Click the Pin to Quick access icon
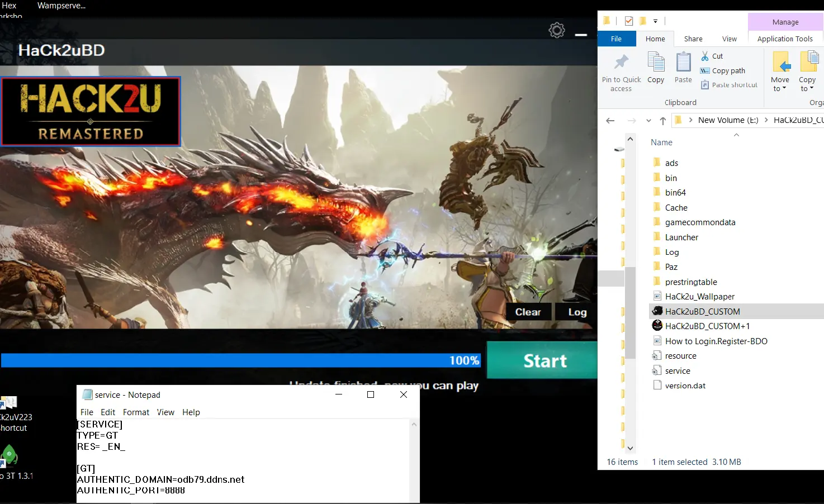The height and width of the screenshot is (504, 824). click(x=621, y=62)
